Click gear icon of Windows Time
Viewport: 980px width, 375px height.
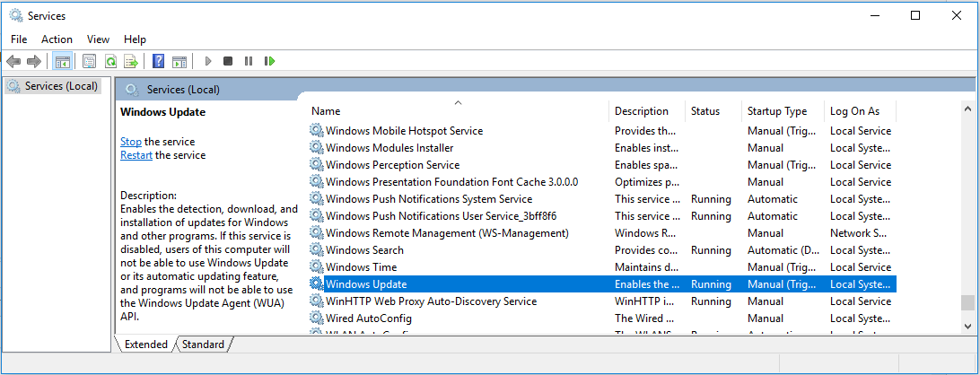[x=318, y=266]
